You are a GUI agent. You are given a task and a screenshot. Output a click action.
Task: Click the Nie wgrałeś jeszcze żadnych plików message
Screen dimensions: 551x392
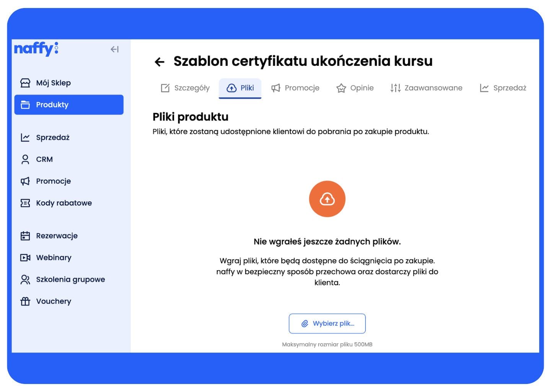click(x=327, y=242)
